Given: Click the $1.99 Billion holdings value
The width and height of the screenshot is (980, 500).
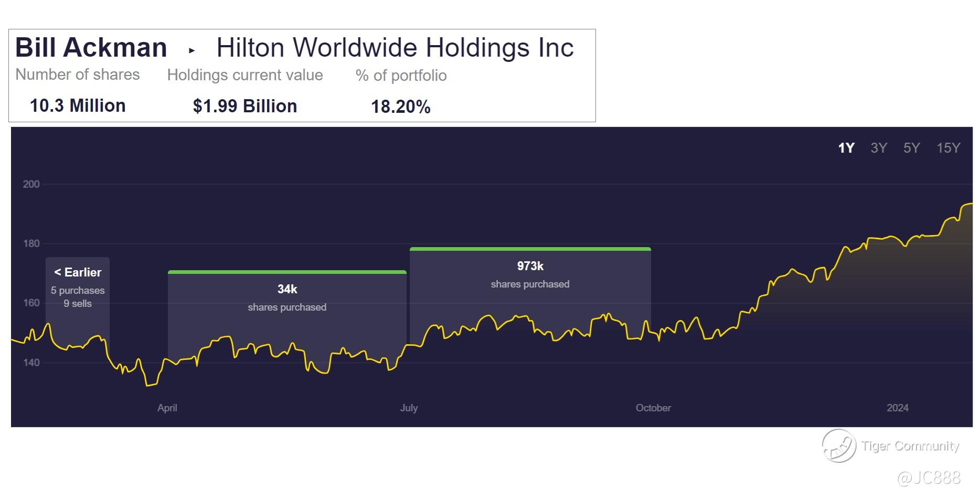Looking at the screenshot, I should pos(244,107).
